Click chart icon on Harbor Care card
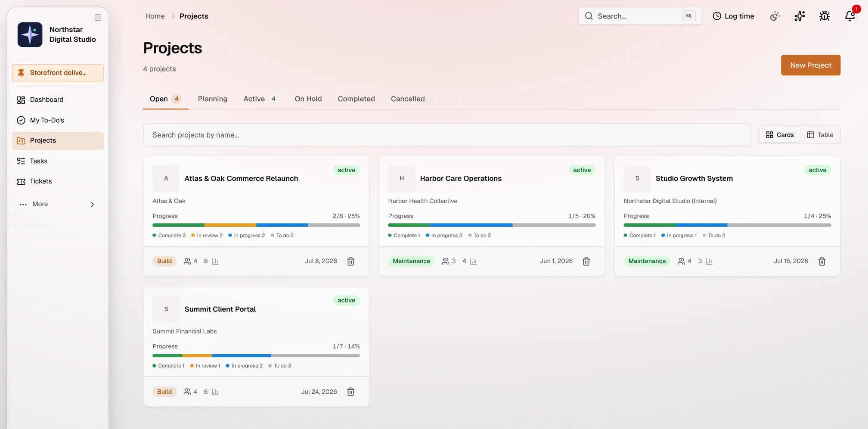This screenshot has width=868, height=429. click(474, 261)
